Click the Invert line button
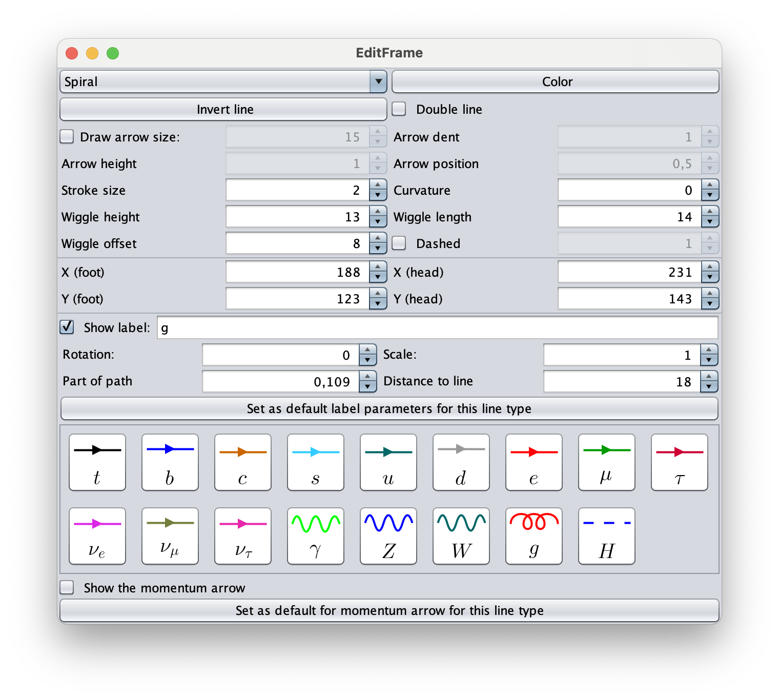779x700 pixels. (x=223, y=109)
